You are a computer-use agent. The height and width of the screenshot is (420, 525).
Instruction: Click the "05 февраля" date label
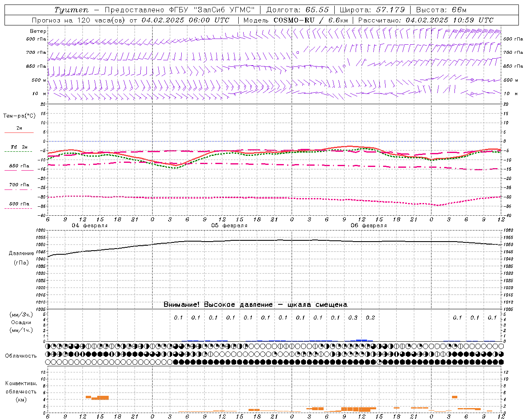point(229,226)
